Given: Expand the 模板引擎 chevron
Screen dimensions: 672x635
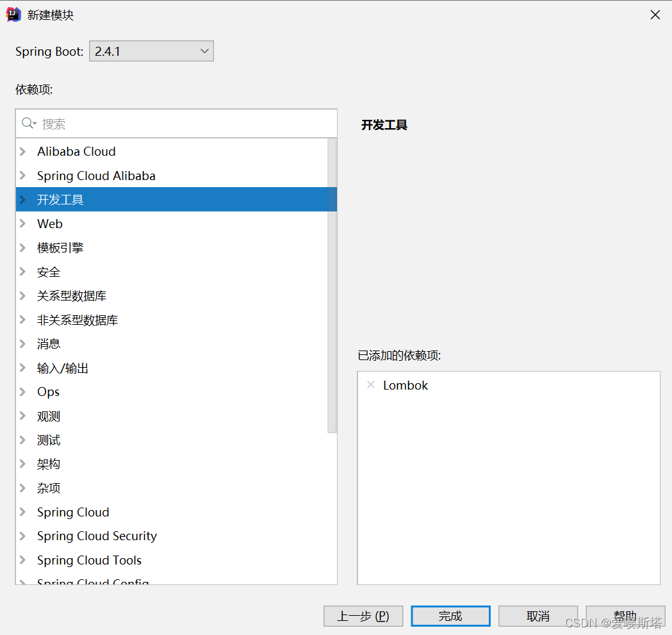Looking at the screenshot, I should point(22,247).
